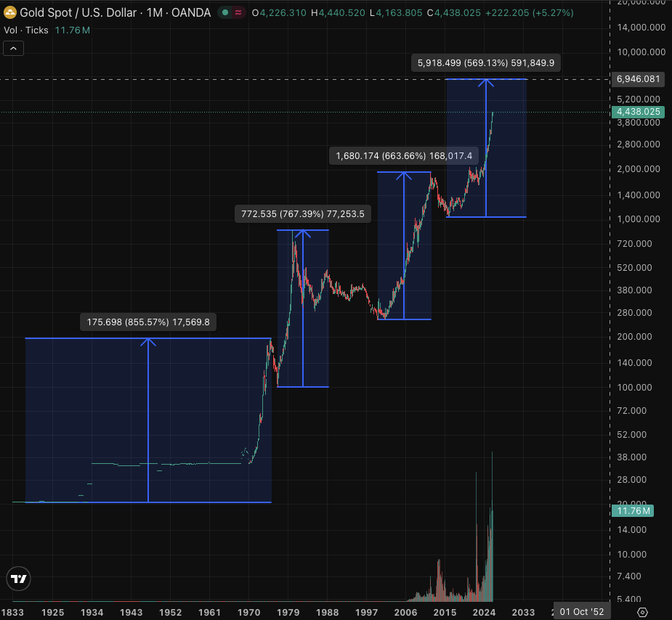Click the pink approximate data indicator icon

[x=239, y=13]
